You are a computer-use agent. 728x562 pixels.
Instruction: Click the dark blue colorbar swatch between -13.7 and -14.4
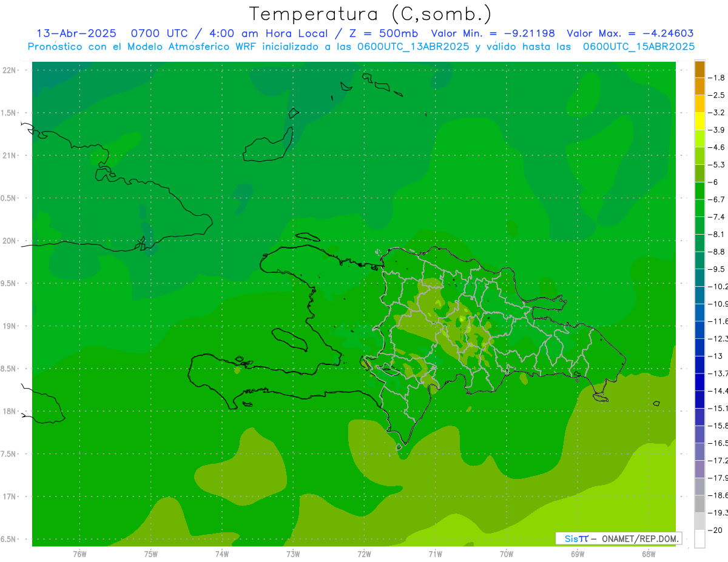coord(699,382)
